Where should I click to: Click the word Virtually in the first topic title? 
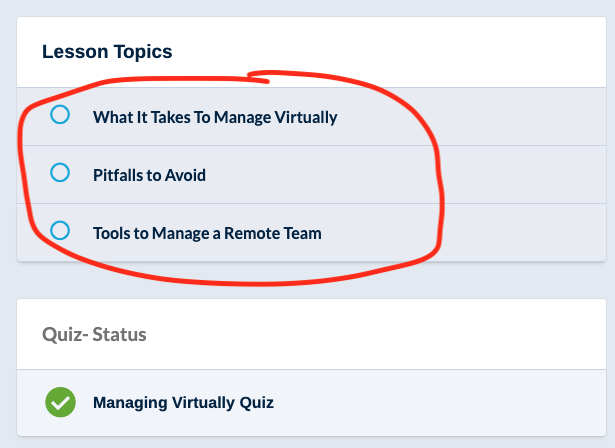pos(305,117)
